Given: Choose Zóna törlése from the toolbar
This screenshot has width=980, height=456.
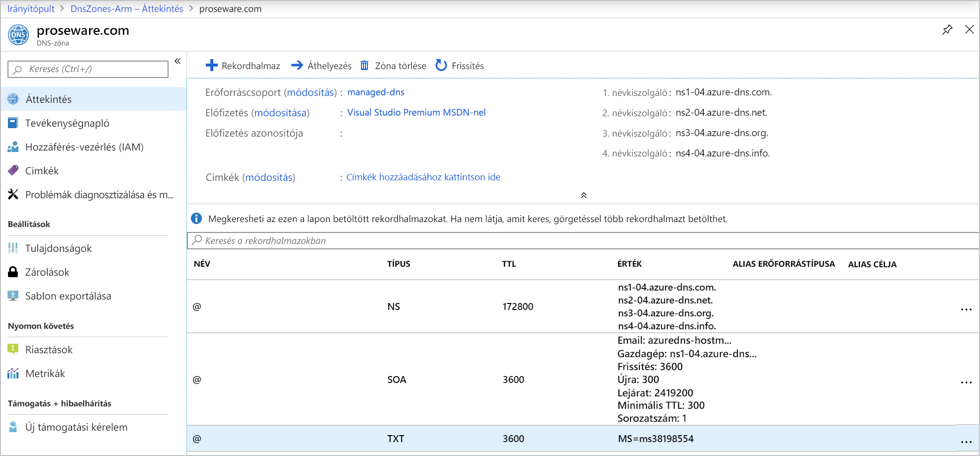Looking at the screenshot, I should coord(400,66).
